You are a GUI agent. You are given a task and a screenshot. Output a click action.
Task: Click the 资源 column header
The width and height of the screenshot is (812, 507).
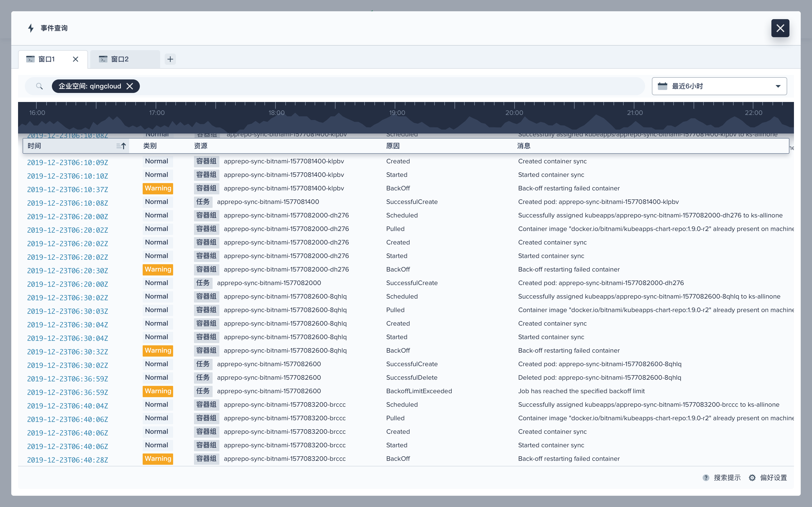click(x=200, y=146)
